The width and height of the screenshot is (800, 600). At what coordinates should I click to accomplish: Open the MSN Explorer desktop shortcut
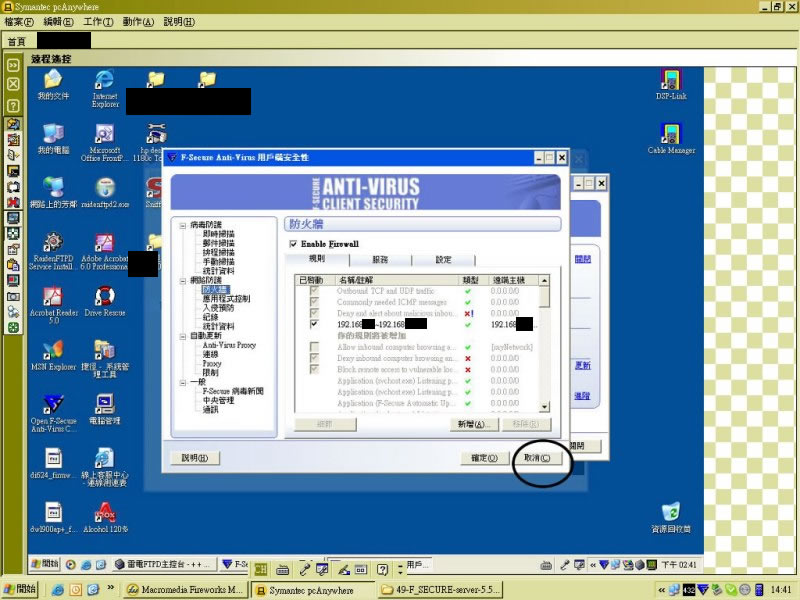click(x=53, y=355)
